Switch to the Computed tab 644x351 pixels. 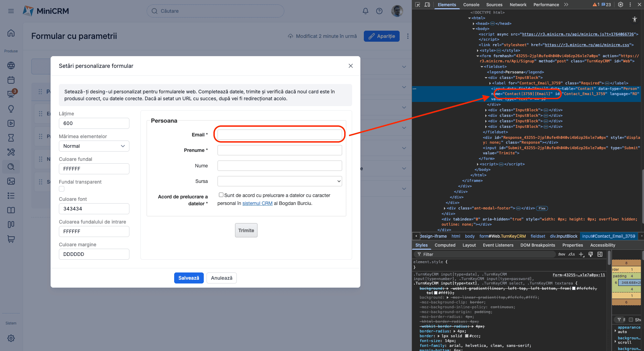click(x=445, y=245)
